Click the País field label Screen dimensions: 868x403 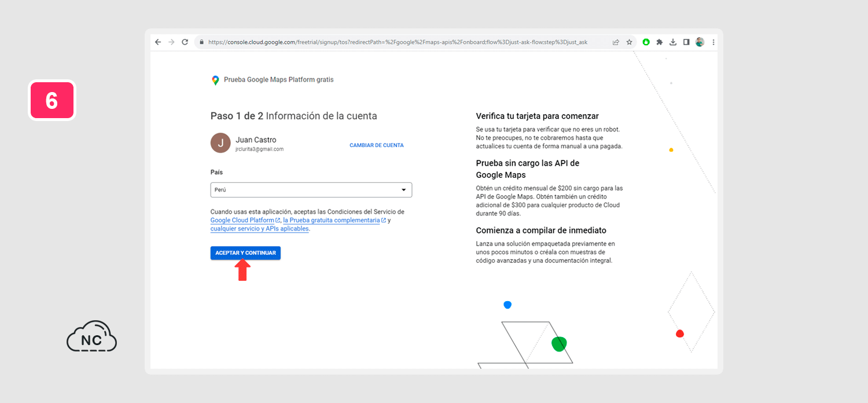[x=216, y=173]
